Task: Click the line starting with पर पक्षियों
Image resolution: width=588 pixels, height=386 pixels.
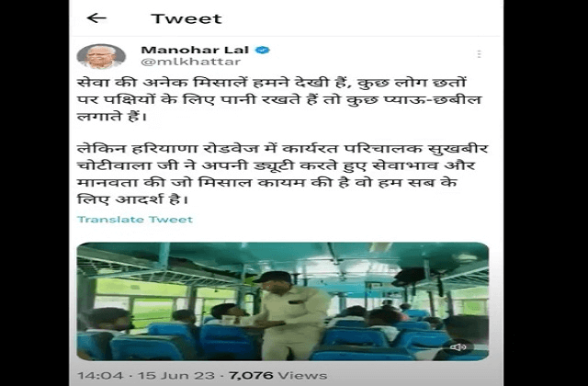Action: coord(279,100)
